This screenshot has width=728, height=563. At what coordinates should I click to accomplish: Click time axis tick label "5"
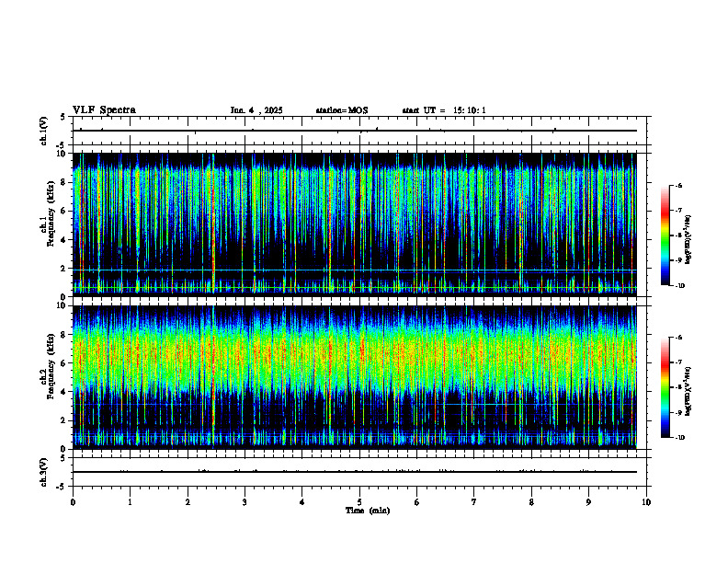(x=359, y=502)
